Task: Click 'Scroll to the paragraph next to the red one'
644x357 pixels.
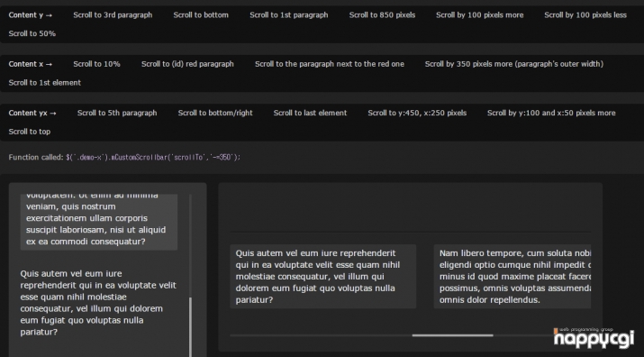Action: (x=330, y=64)
